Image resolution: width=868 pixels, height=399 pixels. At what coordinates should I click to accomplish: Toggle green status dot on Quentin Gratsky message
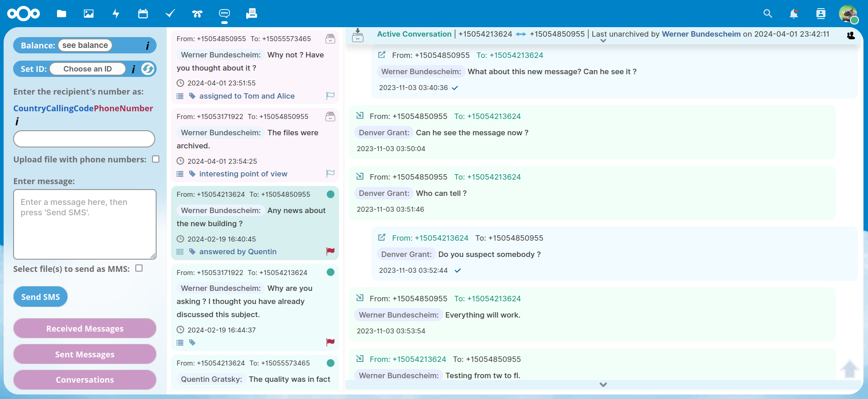[x=330, y=363]
